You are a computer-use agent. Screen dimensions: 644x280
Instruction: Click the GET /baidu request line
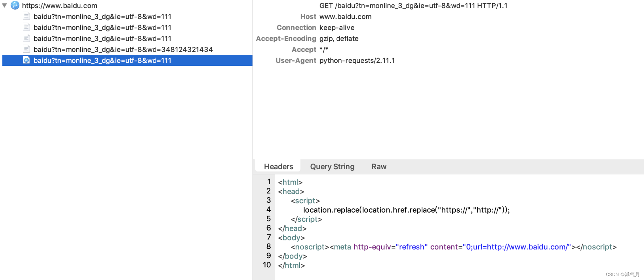pyautogui.click(x=413, y=5)
